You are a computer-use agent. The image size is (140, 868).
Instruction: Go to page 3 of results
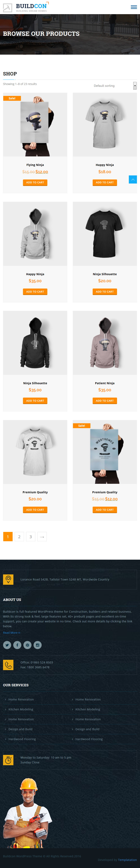coord(31,536)
